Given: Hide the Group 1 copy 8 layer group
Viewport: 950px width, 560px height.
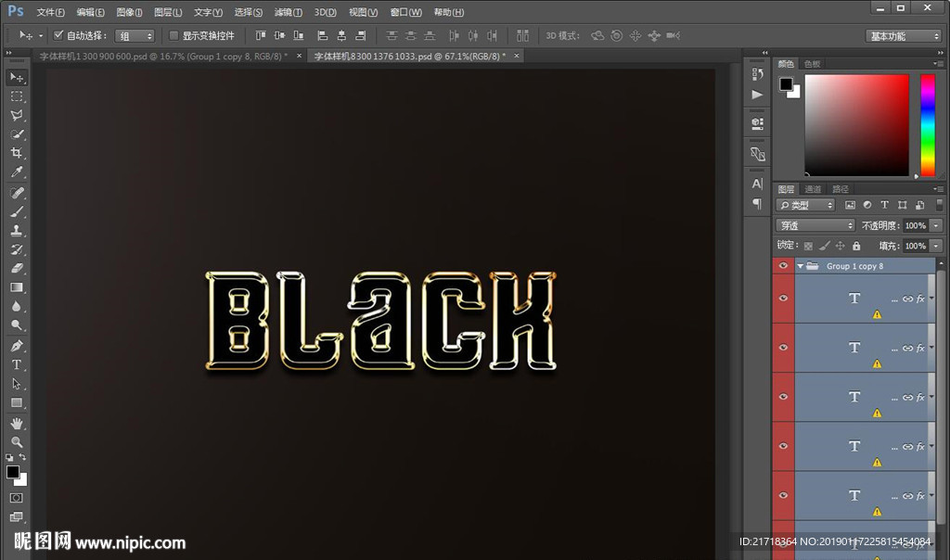Looking at the screenshot, I should (783, 266).
